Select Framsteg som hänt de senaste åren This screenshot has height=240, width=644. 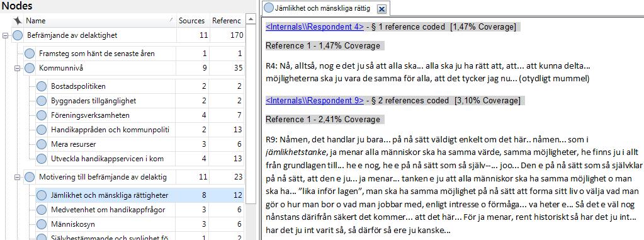[134, 54]
